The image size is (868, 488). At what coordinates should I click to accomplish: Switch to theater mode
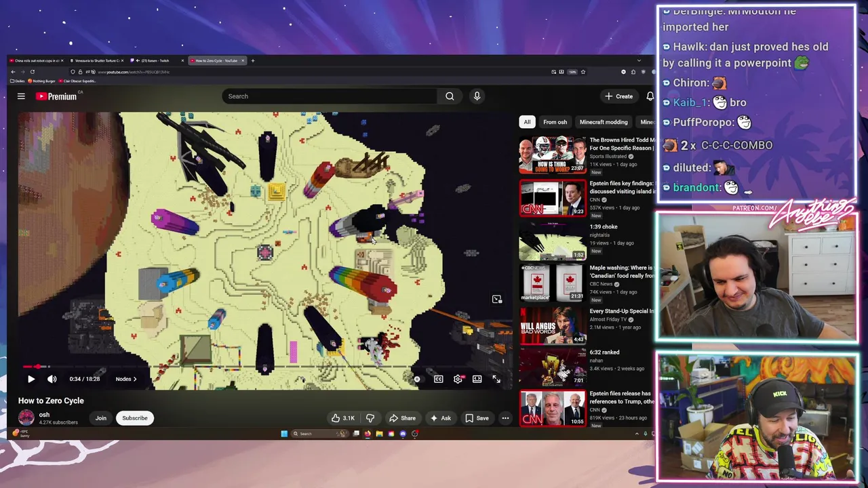pos(477,379)
